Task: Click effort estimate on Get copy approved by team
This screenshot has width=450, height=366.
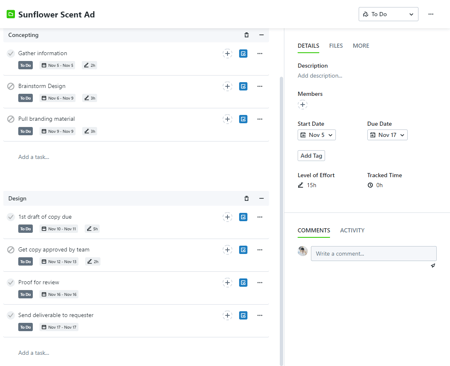Action: [93, 262]
